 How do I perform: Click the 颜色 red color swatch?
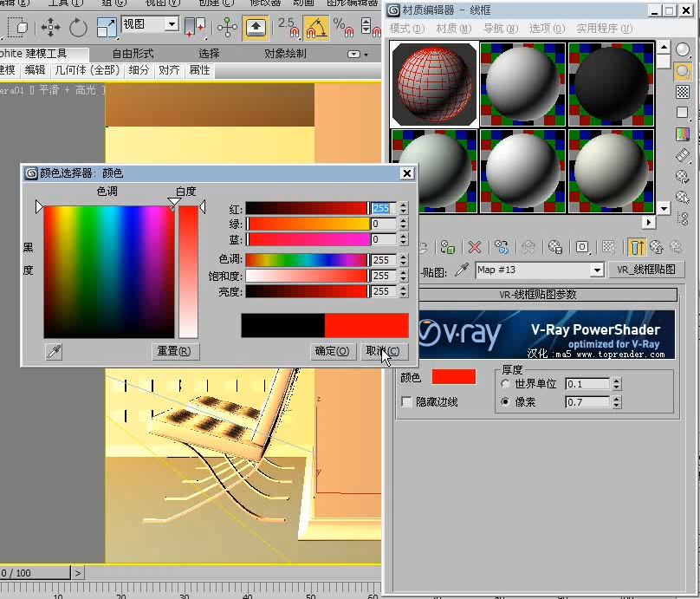pos(454,376)
